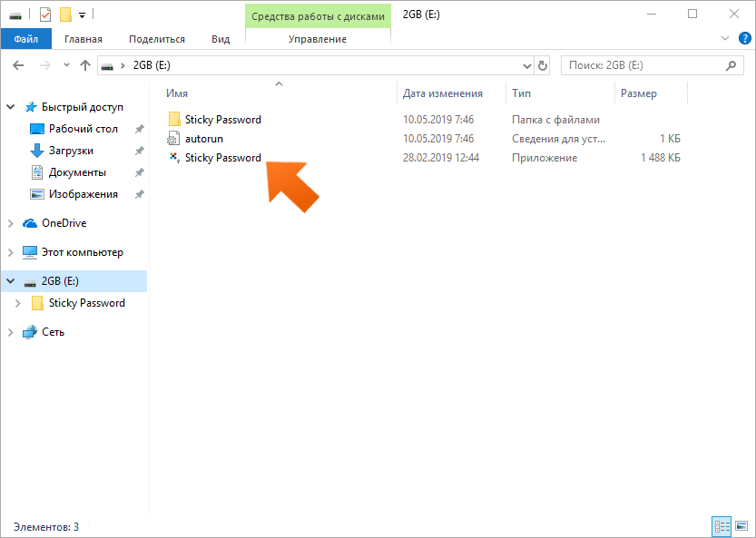Viewport: 756px width, 538px height.
Task: Go back with the Back arrow
Action: [x=18, y=65]
